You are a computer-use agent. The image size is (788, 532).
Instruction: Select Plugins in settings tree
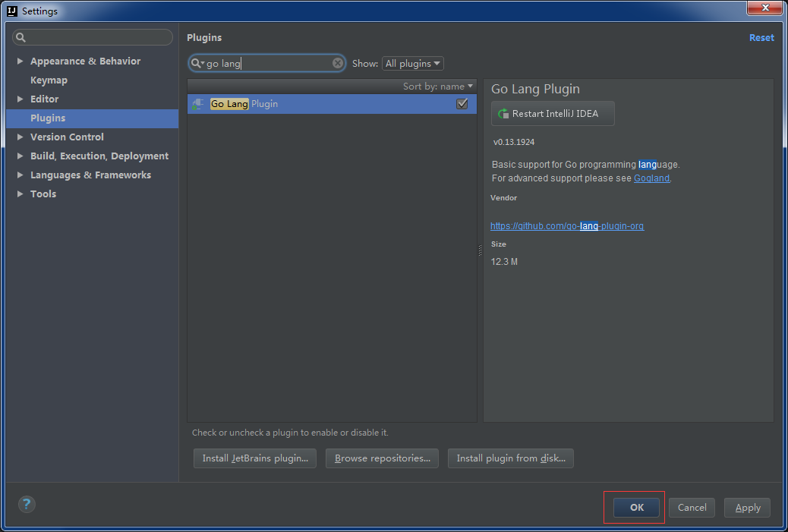point(92,118)
